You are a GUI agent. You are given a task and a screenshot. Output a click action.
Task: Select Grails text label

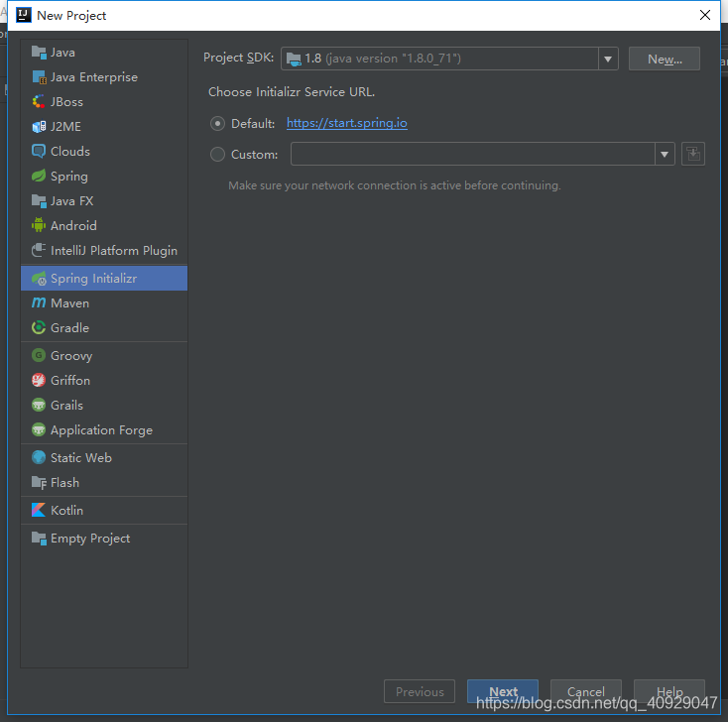pyautogui.click(x=66, y=406)
